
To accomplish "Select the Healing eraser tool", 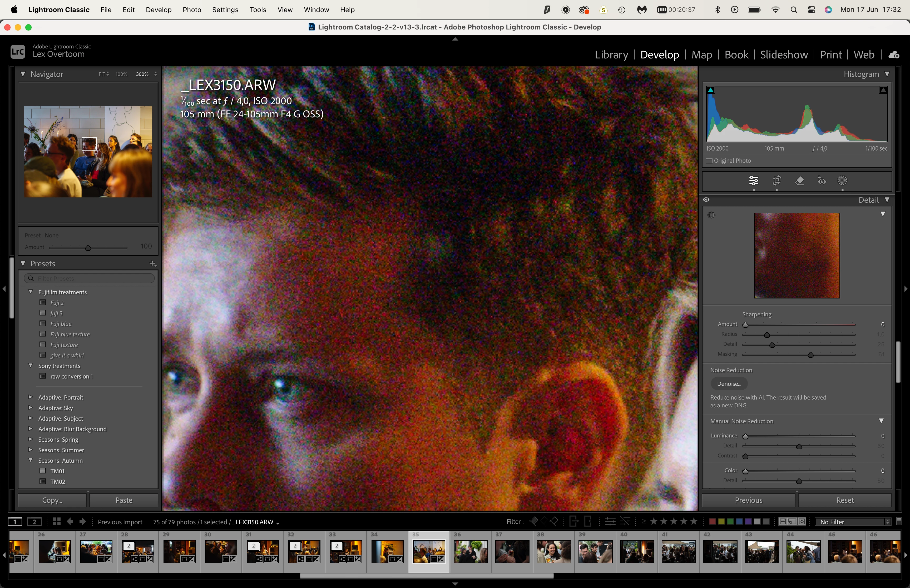I will [799, 181].
